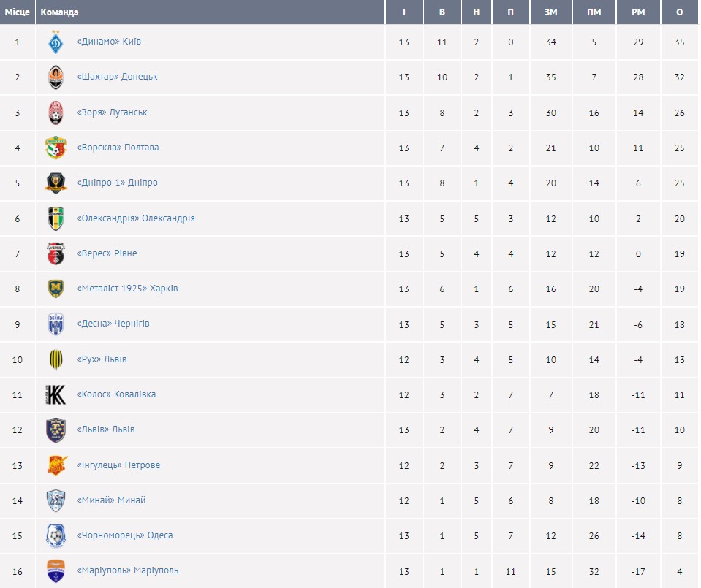Click the «Команда» column header
This screenshot has height=588, width=701.
click(60, 12)
